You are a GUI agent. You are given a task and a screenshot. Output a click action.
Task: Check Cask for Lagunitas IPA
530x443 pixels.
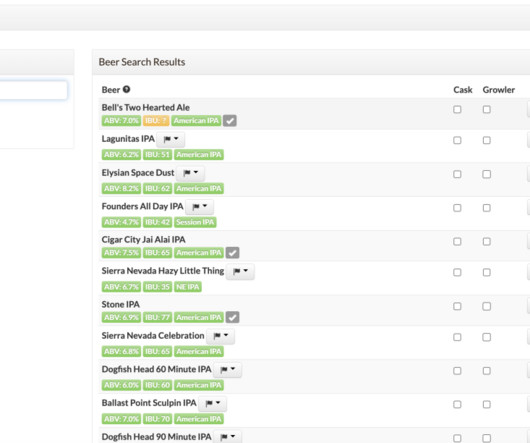click(x=457, y=140)
